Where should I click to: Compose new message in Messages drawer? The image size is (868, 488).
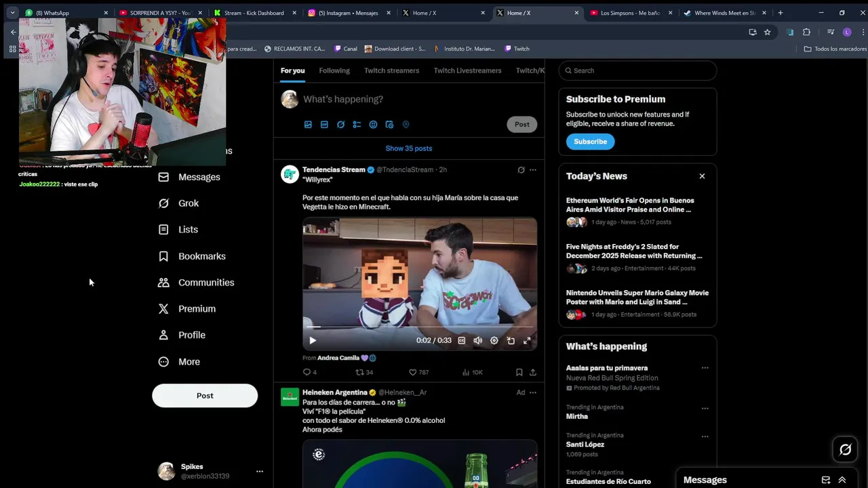tap(826, 480)
